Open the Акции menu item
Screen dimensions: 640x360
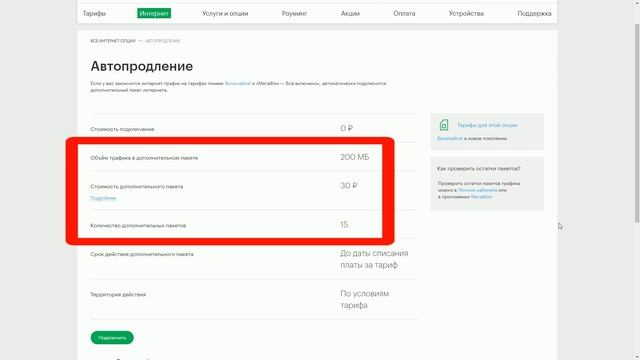click(350, 13)
